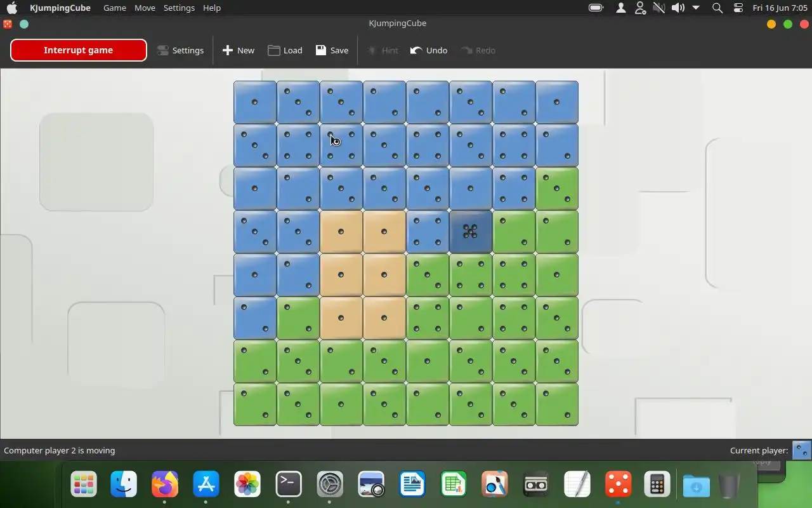Viewport: 812px width, 508px height.
Task: Open Launchpad from the dock
Action: (x=84, y=485)
